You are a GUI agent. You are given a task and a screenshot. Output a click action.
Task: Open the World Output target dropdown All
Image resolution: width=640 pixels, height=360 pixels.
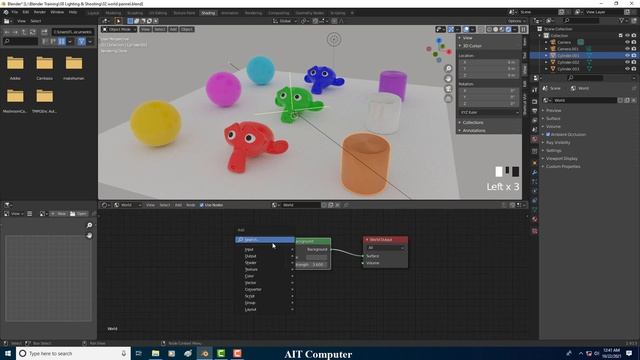coord(386,248)
